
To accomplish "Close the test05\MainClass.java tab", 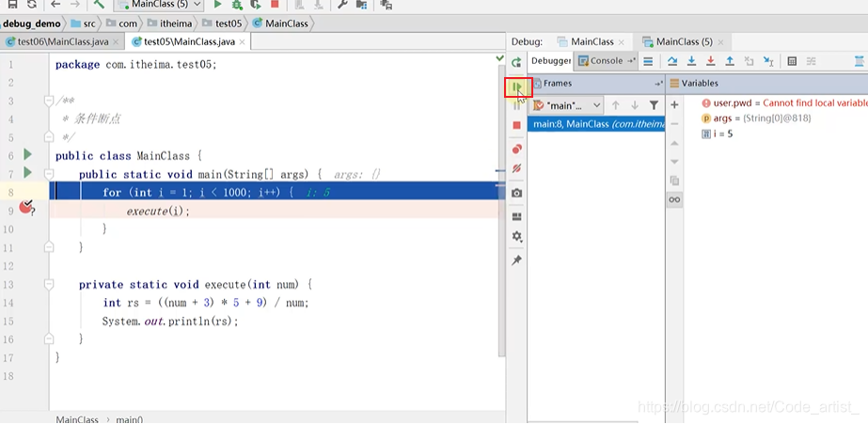I will [242, 42].
